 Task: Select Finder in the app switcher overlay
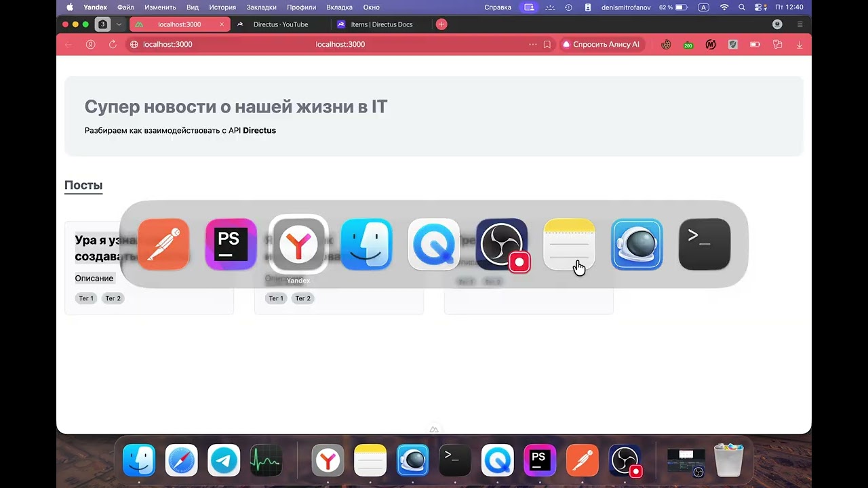(x=366, y=244)
